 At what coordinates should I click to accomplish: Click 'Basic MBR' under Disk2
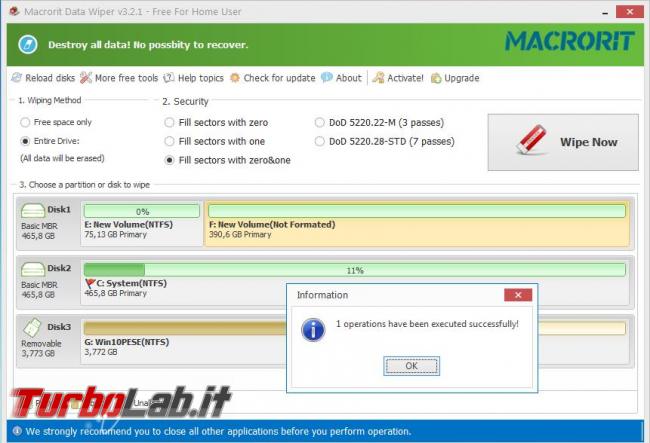tap(39, 285)
